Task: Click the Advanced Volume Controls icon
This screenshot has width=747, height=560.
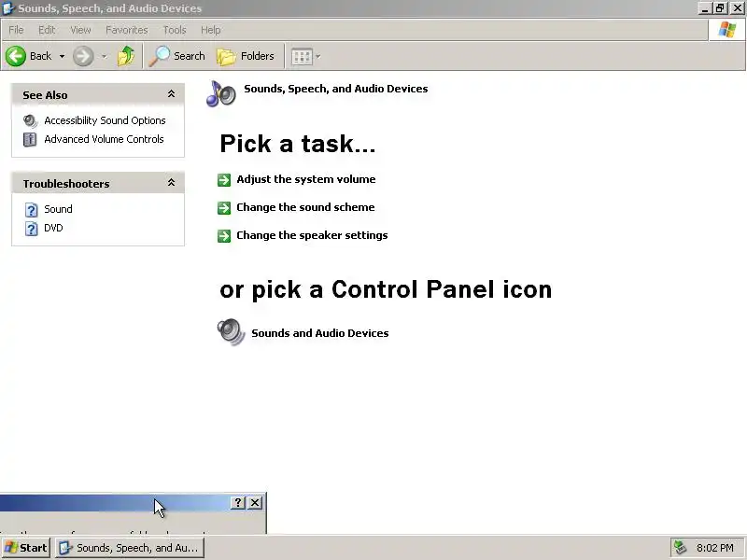Action: tap(30, 139)
